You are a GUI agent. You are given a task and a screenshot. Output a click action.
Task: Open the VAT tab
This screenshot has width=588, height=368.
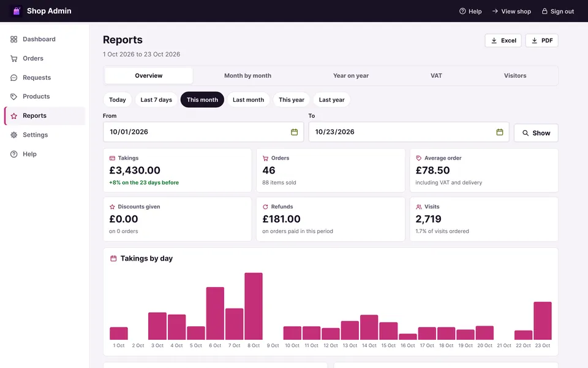click(x=436, y=75)
